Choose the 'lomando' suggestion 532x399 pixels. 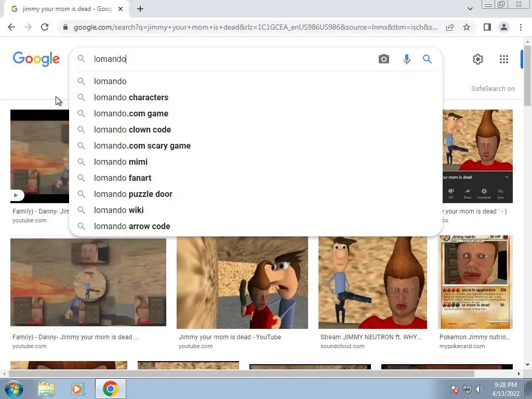256,82
